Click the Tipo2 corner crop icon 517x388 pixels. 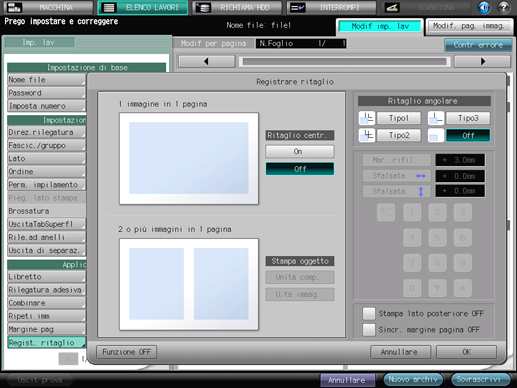tap(367, 135)
